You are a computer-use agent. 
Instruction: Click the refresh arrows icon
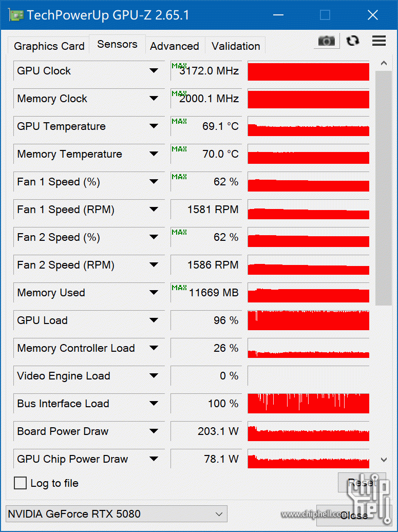(x=353, y=41)
